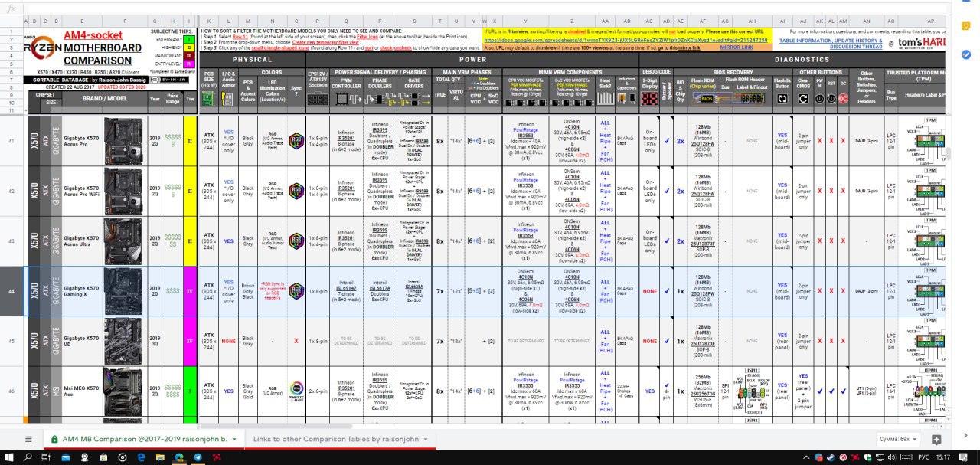Select the Msi MEG X570 Ace name cell

(x=82, y=391)
